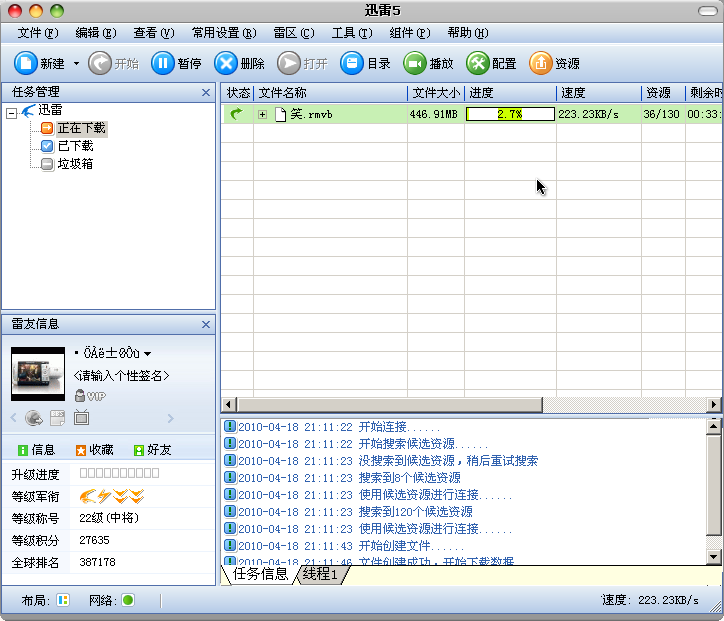Click the TV icon under avatar
The width and height of the screenshot is (724, 621).
tap(81, 417)
